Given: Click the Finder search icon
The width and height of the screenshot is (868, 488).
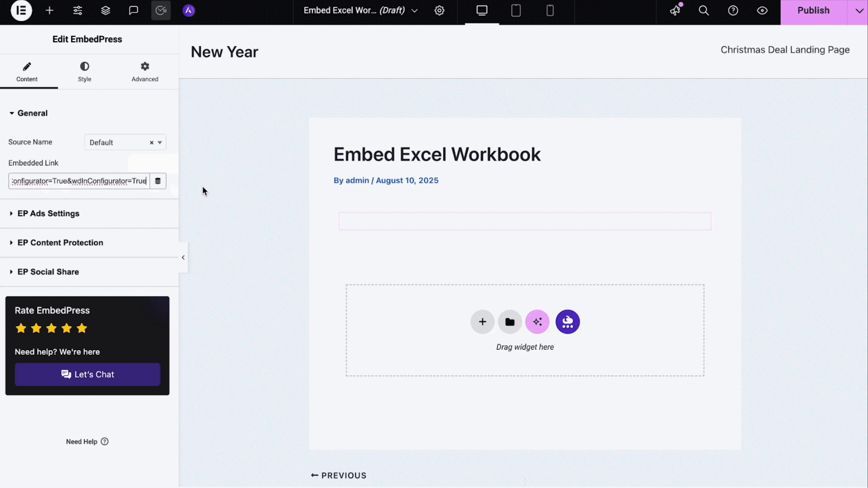Looking at the screenshot, I should pos(703,11).
